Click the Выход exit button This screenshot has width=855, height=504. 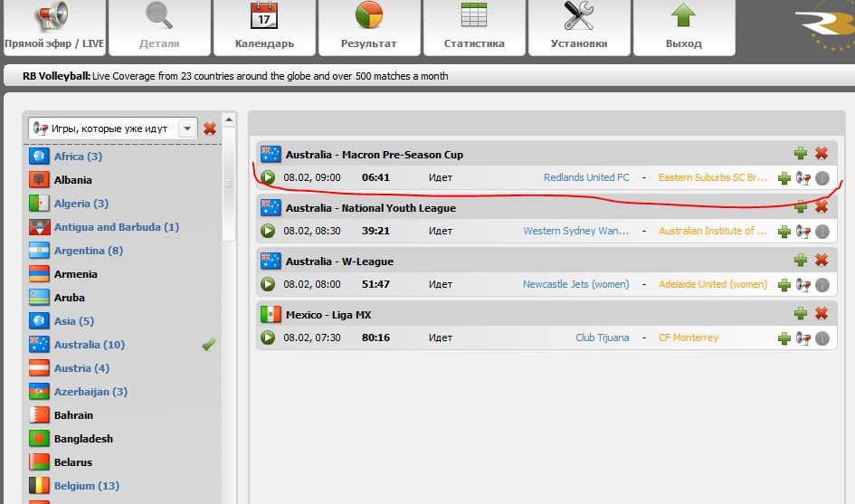pyautogui.click(x=684, y=27)
